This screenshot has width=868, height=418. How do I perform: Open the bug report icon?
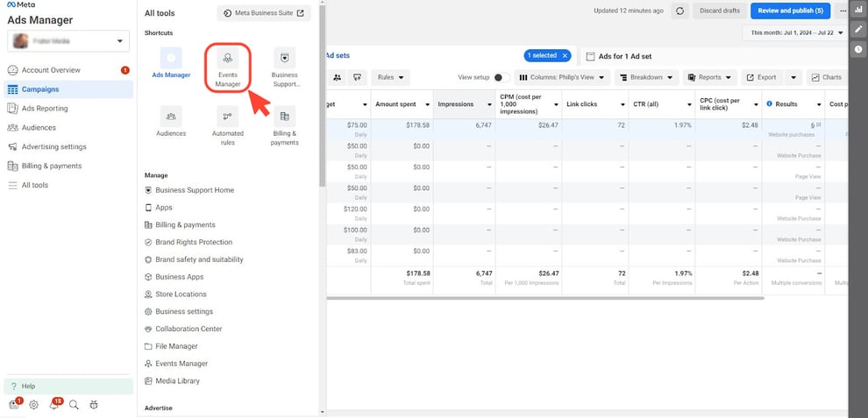(93, 405)
